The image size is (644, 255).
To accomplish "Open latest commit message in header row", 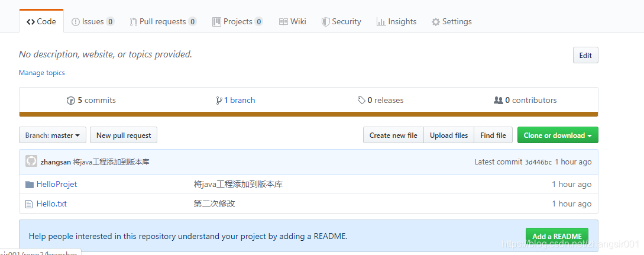I will pos(111,162).
